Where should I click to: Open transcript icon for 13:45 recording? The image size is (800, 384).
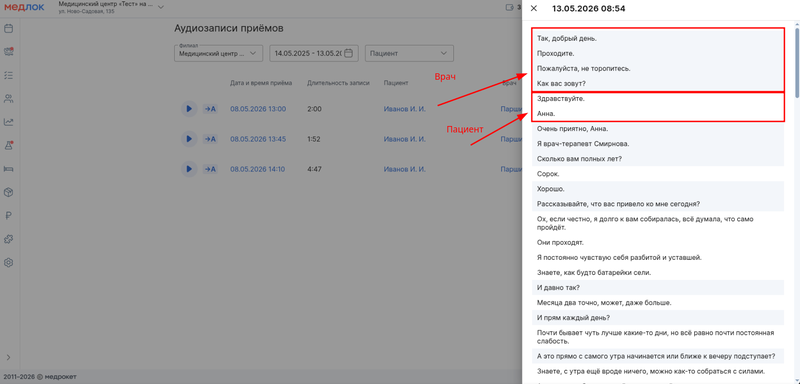(x=210, y=139)
